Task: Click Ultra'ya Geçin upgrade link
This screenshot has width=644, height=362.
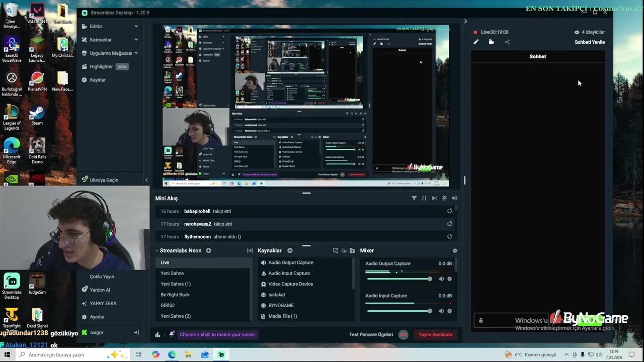Action: click(x=100, y=180)
